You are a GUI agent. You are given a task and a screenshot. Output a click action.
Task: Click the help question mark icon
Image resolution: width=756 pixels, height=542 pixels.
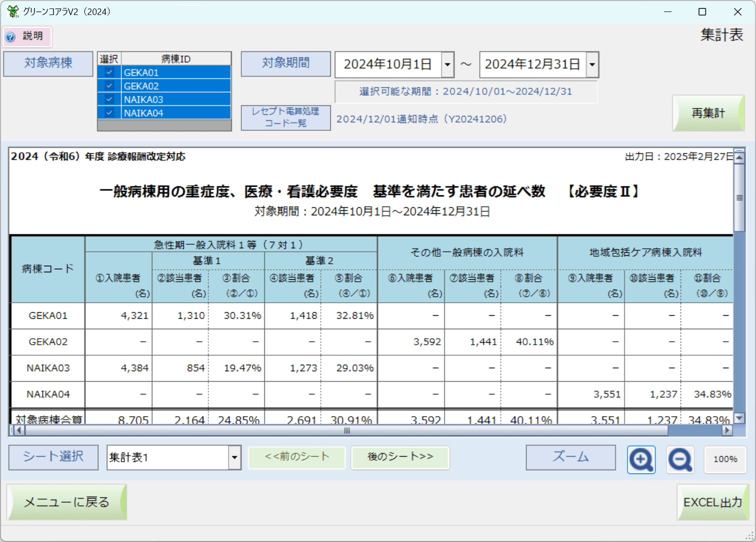click(10, 37)
